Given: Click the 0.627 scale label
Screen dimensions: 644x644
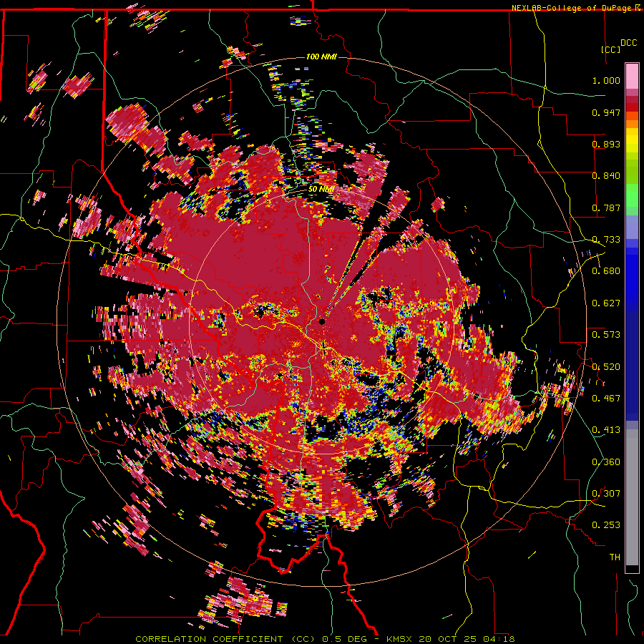Looking at the screenshot, I should [x=606, y=303].
